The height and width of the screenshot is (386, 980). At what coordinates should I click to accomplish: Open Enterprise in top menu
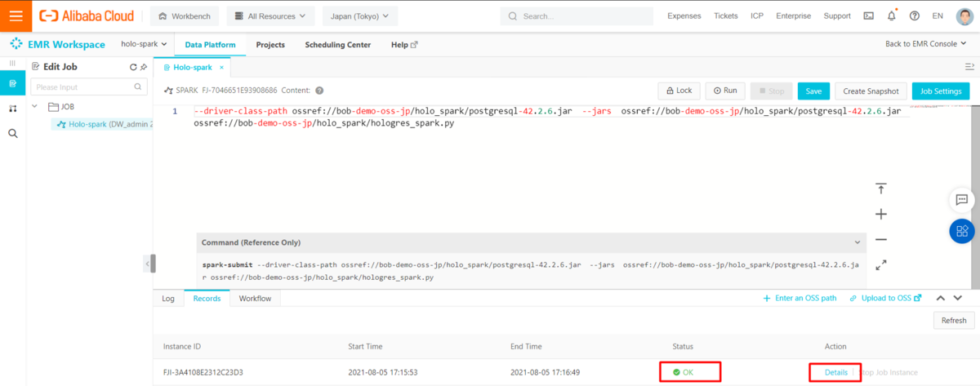coord(794,16)
